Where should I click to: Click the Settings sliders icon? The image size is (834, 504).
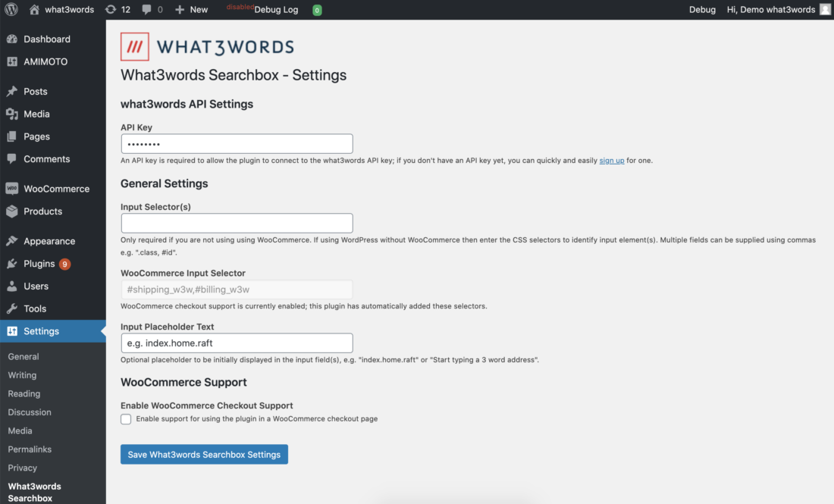(11, 331)
